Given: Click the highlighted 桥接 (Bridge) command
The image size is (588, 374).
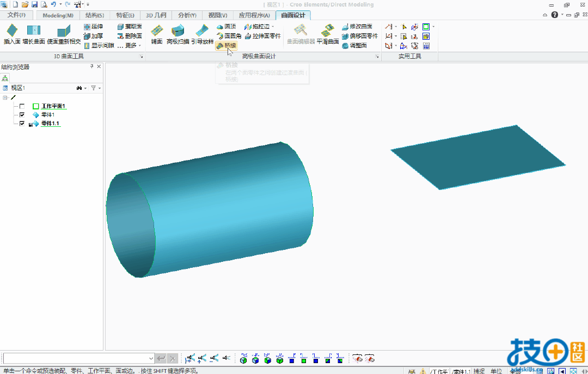Looking at the screenshot, I should [226, 45].
